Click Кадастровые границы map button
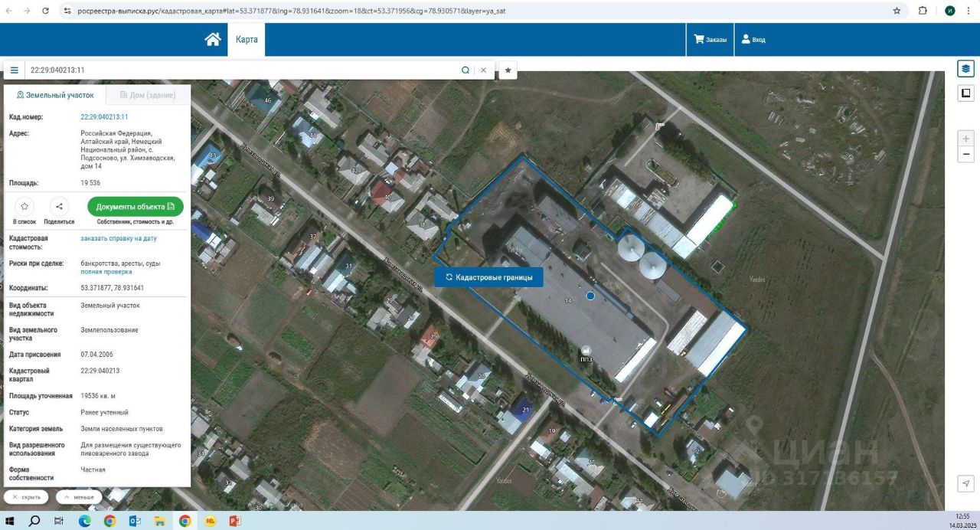The width and height of the screenshot is (980, 530). click(488, 277)
